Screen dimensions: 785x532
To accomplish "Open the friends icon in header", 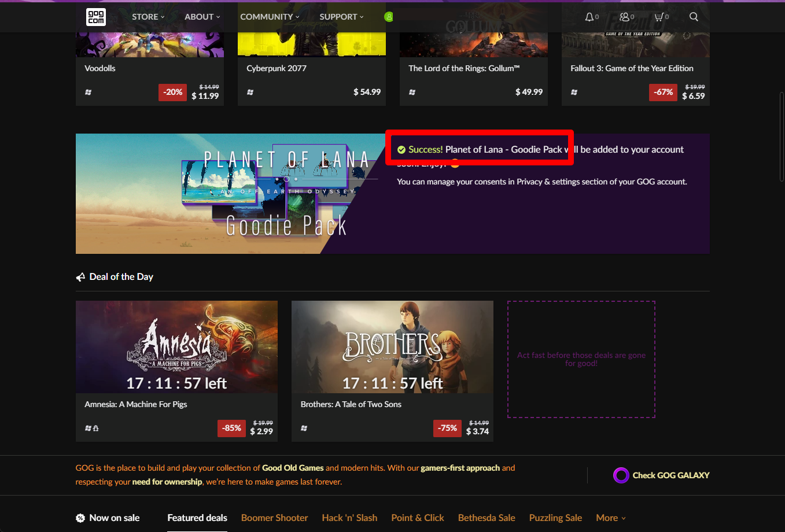I will point(624,17).
